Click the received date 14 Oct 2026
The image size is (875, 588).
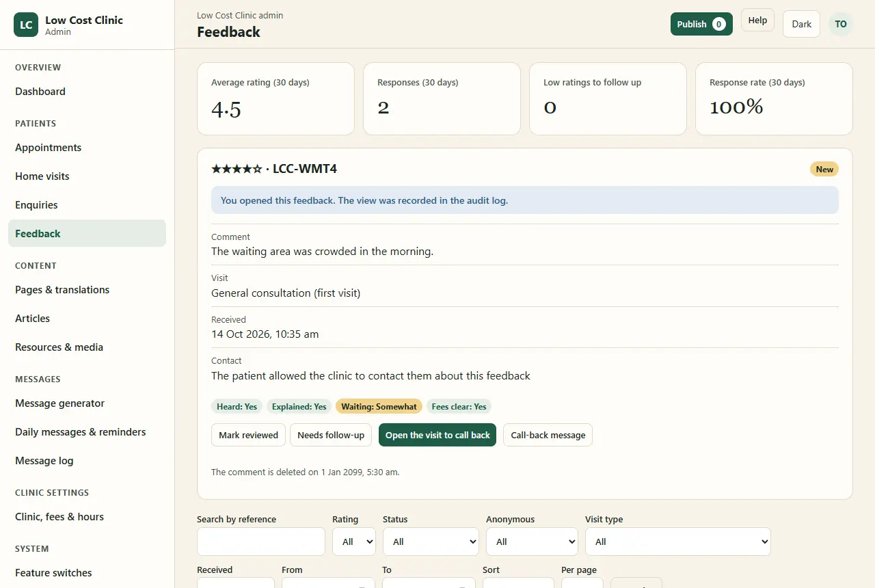tap(265, 334)
